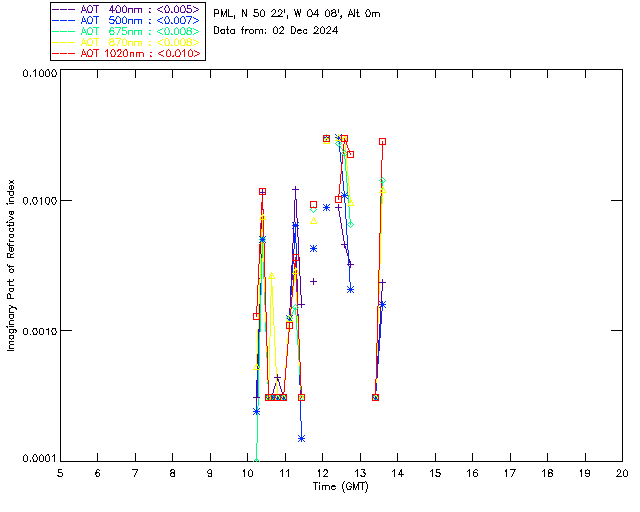Click the x-axis title Time (GMT)

pyautogui.click(x=341, y=487)
